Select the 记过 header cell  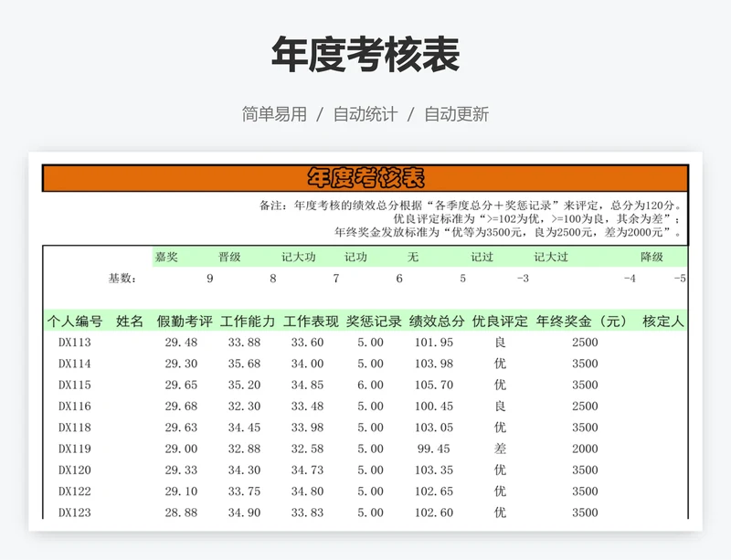pyautogui.click(x=482, y=258)
